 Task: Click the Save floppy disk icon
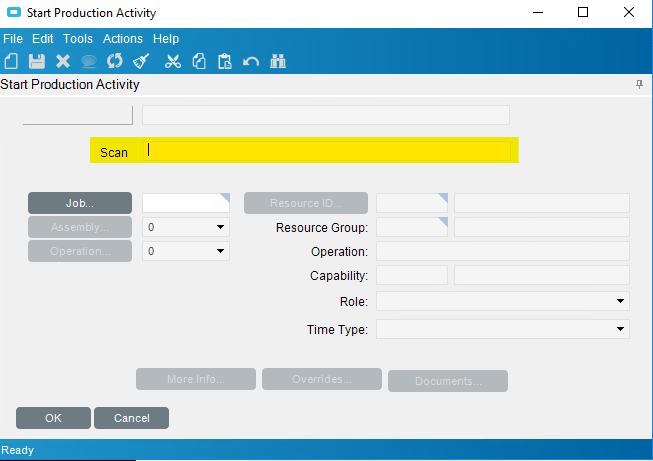tap(37, 62)
